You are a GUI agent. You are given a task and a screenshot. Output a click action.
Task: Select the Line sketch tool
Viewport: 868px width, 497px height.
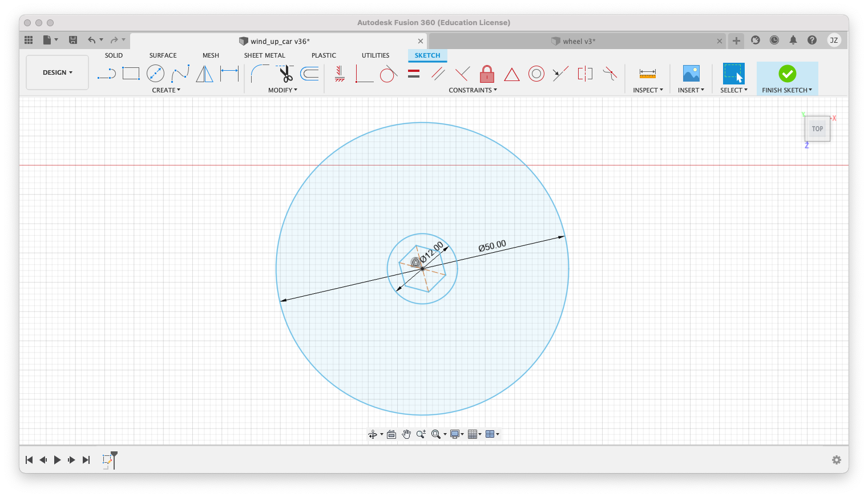(x=106, y=74)
